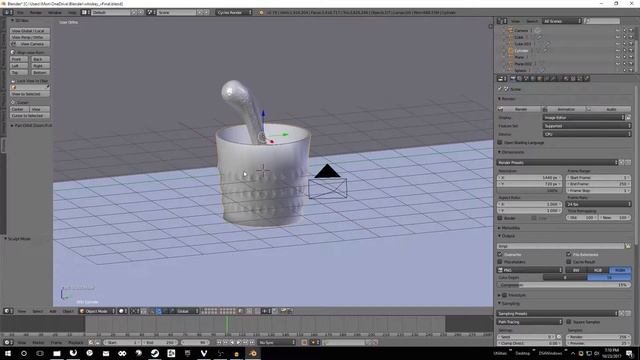The height and width of the screenshot is (360, 640).
Task: Open the Object Mode dropdown
Action: [x=97, y=311]
